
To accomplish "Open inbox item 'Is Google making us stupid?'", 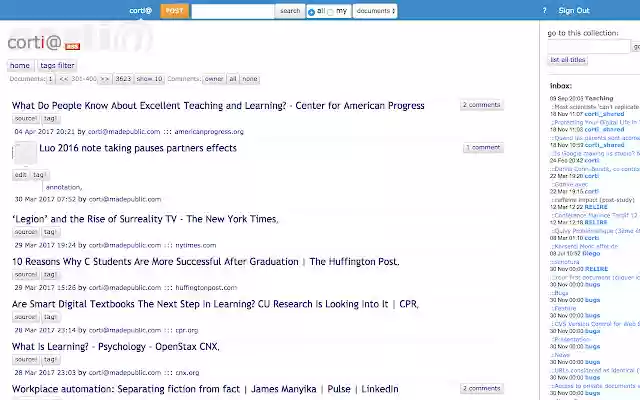I will pyautogui.click(x=596, y=153).
